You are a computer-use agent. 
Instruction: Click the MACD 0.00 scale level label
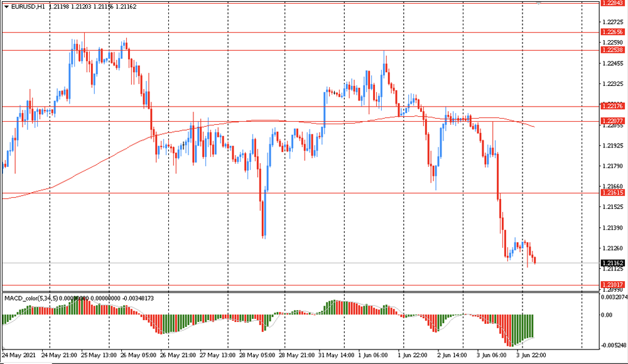coord(607,315)
